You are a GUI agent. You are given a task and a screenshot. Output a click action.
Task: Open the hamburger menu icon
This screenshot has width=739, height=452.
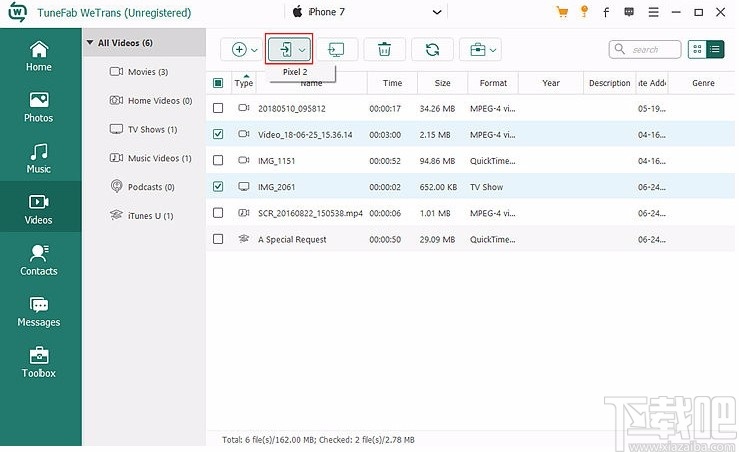(x=653, y=12)
